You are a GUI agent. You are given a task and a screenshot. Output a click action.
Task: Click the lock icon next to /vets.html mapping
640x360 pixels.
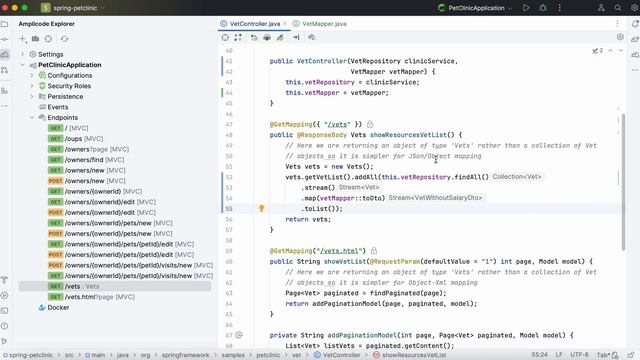(x=374, y=251)
